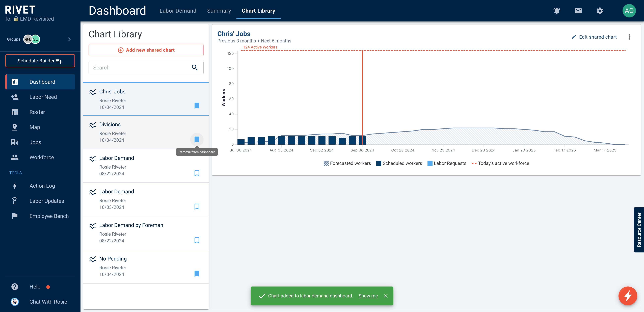The height and width of the screenshot is (312, 644).
Task: Switch to the Labor Demand tab
Action: point(178,11)
